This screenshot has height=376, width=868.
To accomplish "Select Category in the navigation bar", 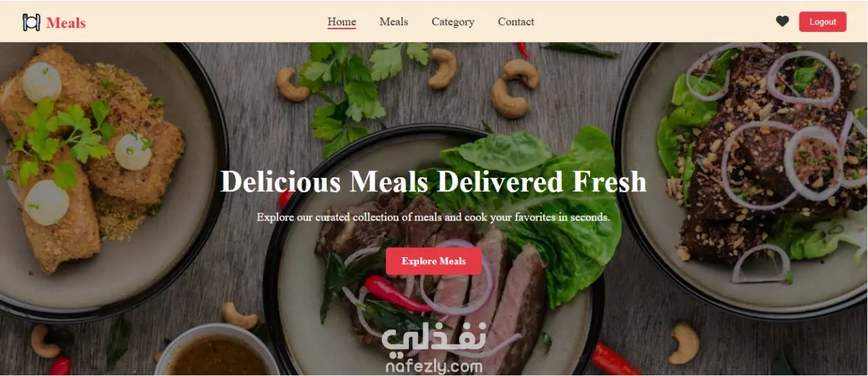I will coord(453,22).
